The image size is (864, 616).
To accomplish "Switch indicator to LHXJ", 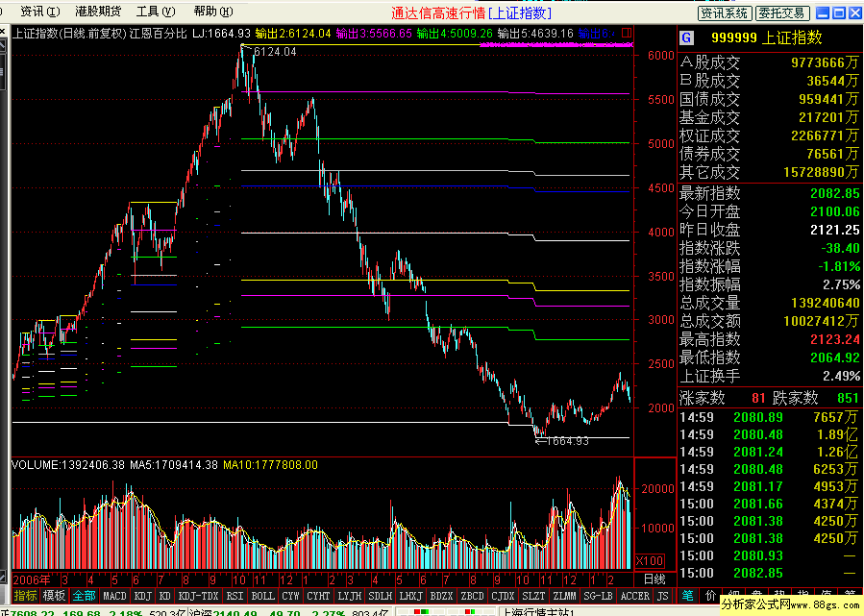I will coord(411,596).
